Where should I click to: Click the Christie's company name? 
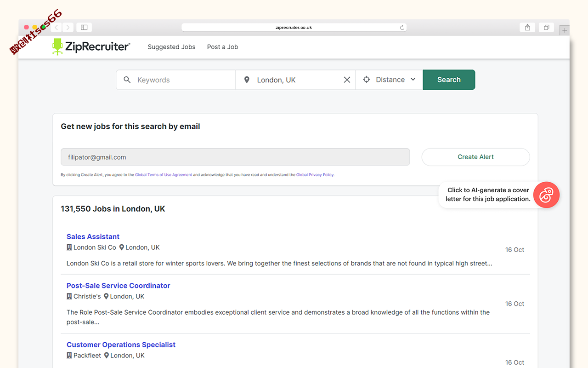point(87,297)
